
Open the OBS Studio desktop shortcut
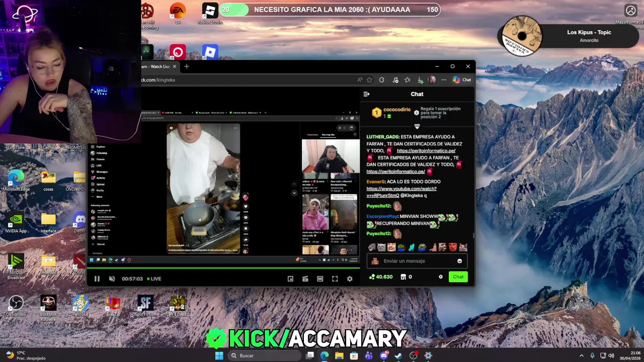click(16, 306)
